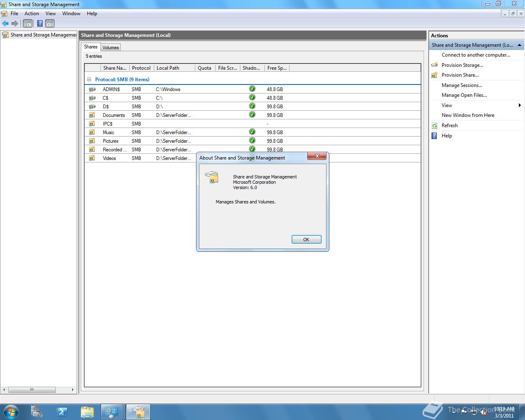Click Connect to another computer link
Image resolution: width=525 pixels, height=420 pixels.
[476, 55]
